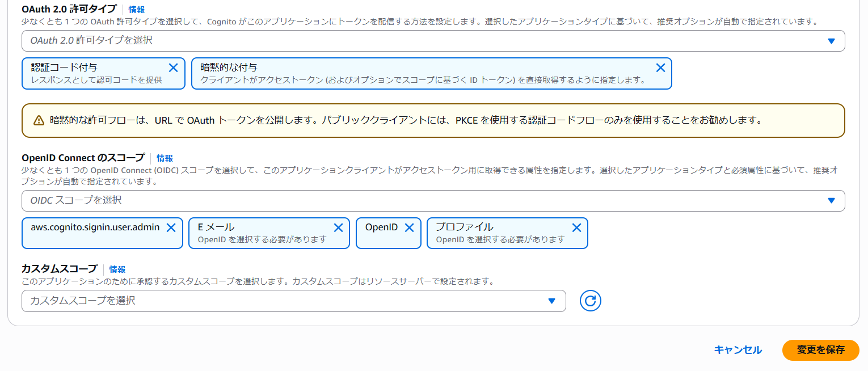The width and height of the screenshot is (868, 371).
Task: Click the カスタムスコープ heading
Action: (x=60, y=269)
